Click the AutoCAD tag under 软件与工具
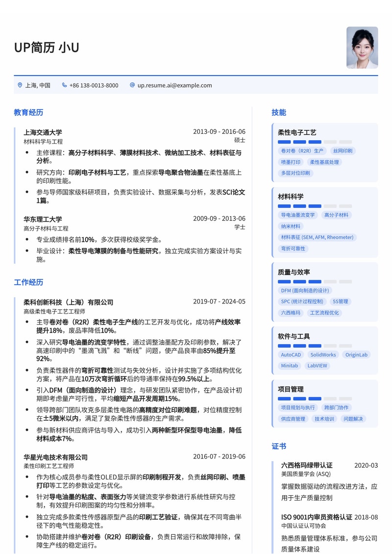This screenshot has width=392, height=554. coord(290,354)
